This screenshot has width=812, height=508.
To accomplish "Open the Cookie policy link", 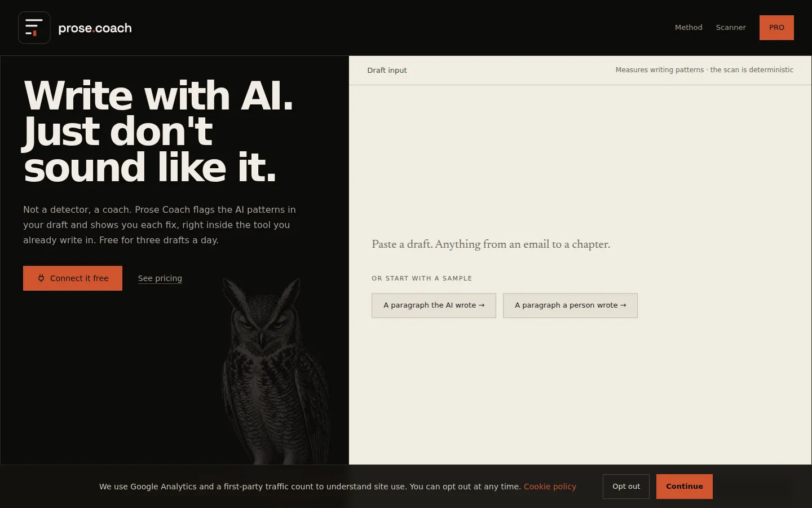I will click(550, 487).
